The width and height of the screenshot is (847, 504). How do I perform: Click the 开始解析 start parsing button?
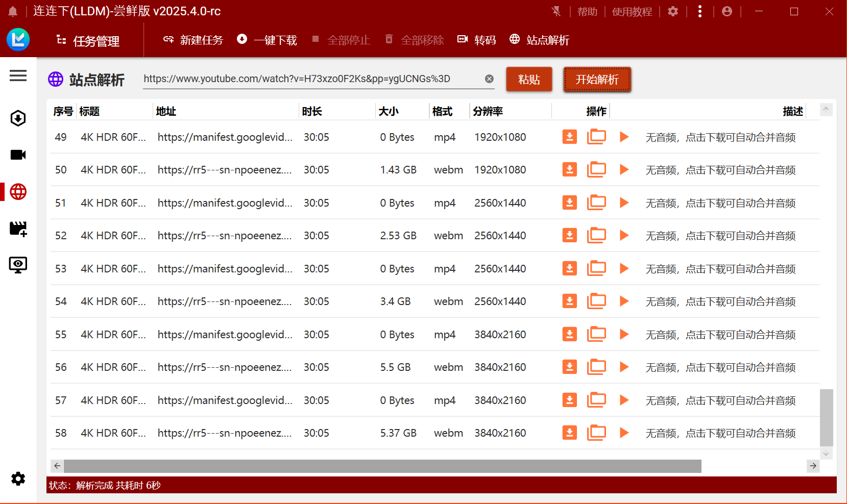click(x=597, y=80)
